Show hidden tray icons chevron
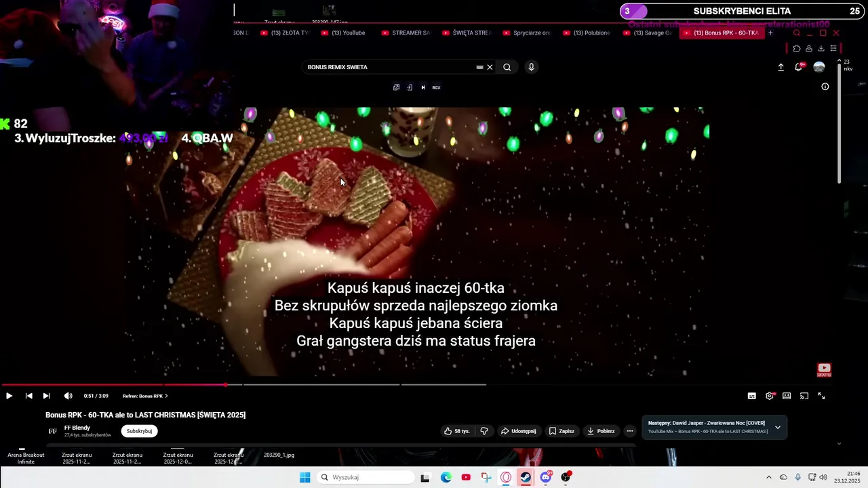This screenshot has height=488, width=868. coord(768,477)
